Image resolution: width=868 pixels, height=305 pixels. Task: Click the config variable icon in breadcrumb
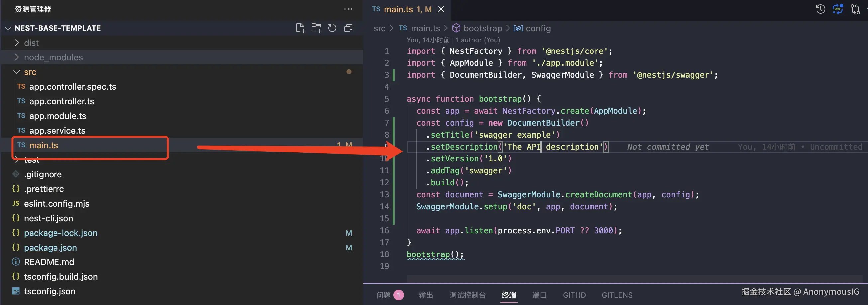coord(518,28)
